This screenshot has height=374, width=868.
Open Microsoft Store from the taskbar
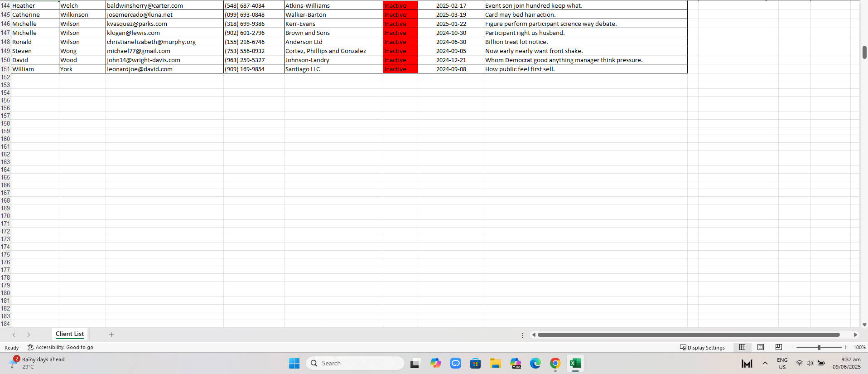(x=475, y=363)
